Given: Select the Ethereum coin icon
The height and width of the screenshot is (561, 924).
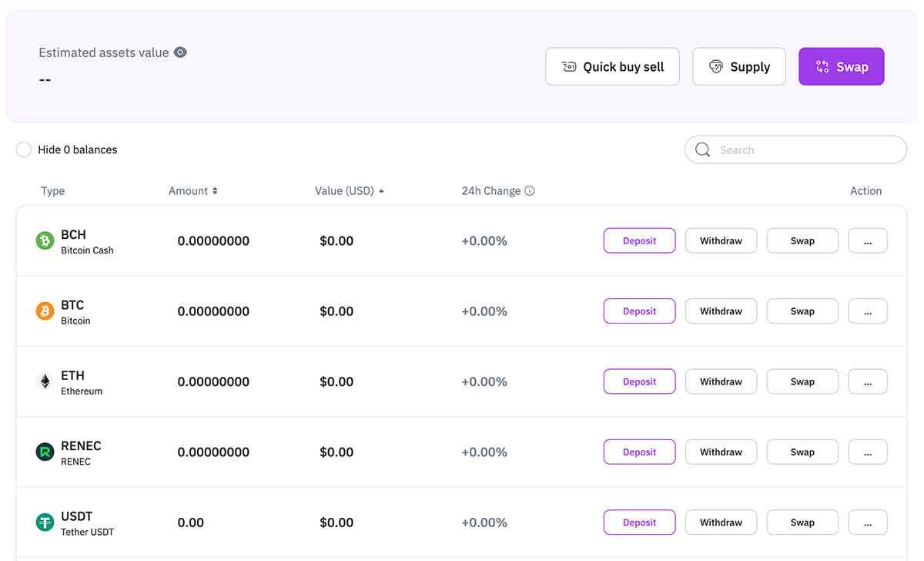Looking at the screenshot, I should coord(45,381).
